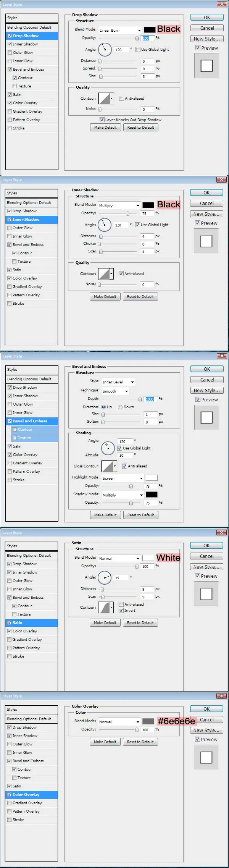Toggle Use Global Light in Bevel shading section
Viewport: 229px width, 868px height.
tap(119, 448)
